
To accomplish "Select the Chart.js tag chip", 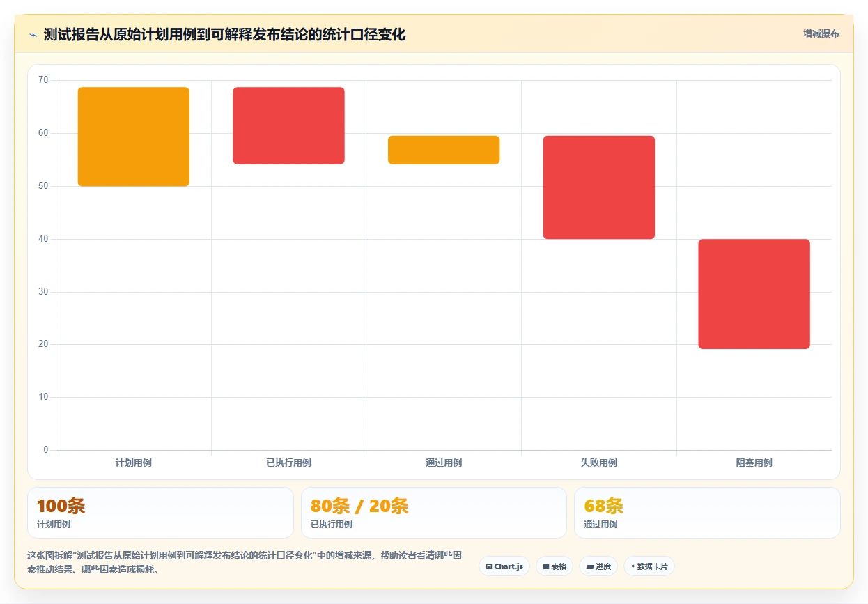I will (x=504, y=566).
